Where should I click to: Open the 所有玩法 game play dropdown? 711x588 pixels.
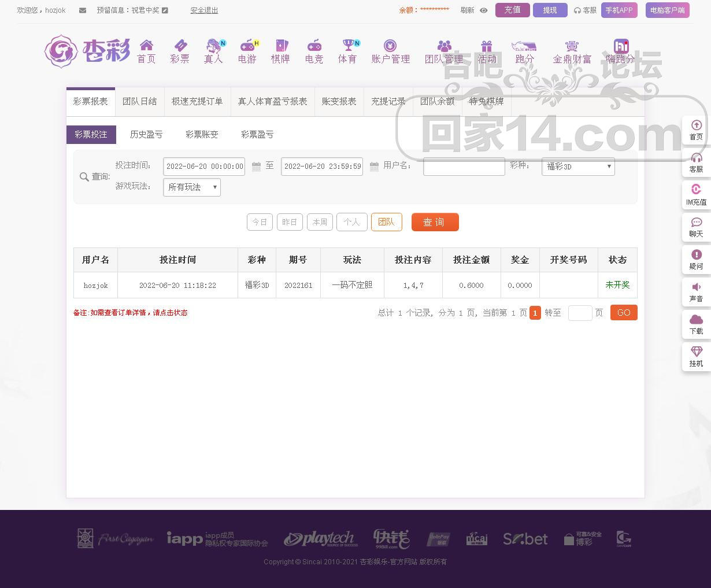191,187
